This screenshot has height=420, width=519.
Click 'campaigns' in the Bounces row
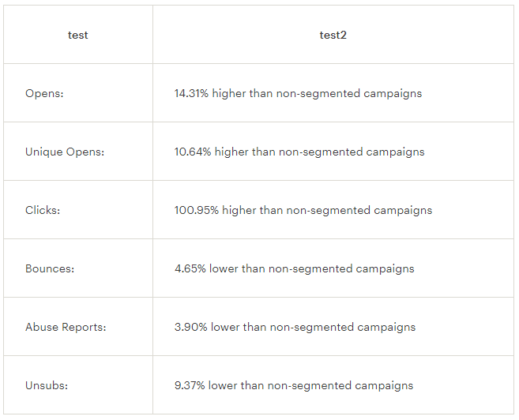[x=385, y=269]
